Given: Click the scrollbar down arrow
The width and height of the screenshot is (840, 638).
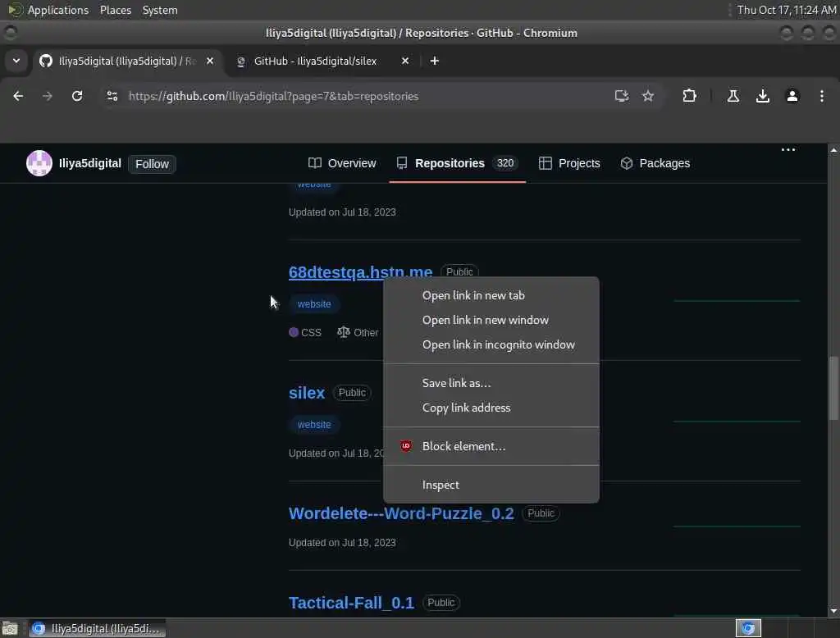Looking at the screenshot, I should 833,611.
